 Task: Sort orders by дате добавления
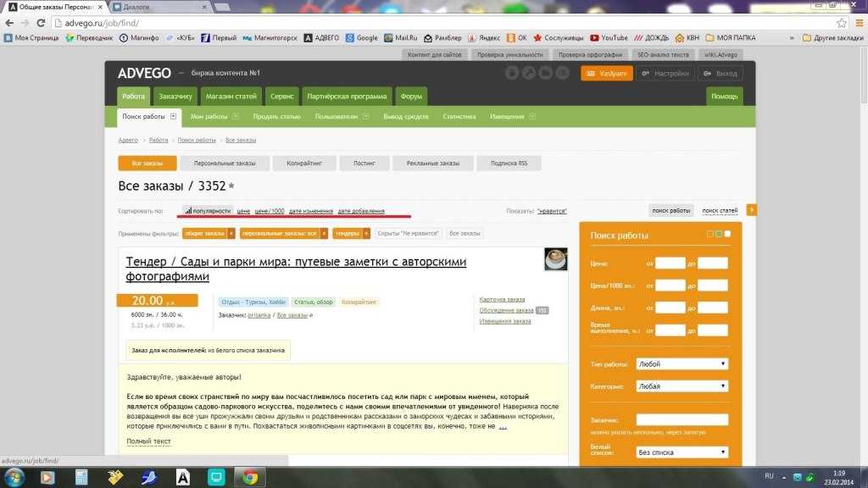click(x=361, y=211)
